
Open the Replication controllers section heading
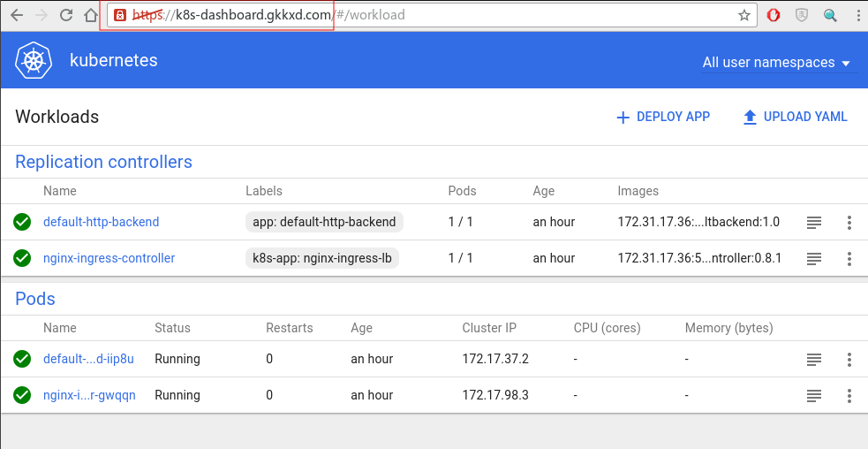(x=103, y=162)
